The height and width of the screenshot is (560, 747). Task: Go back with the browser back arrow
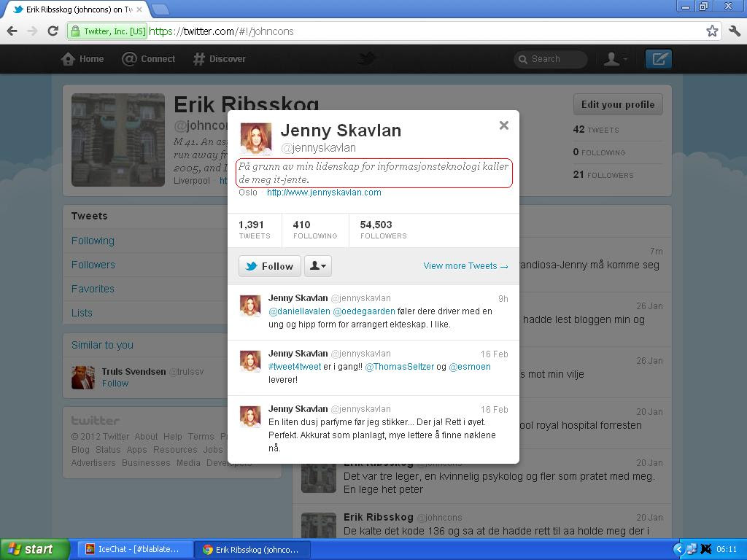(x=12, y=31)
